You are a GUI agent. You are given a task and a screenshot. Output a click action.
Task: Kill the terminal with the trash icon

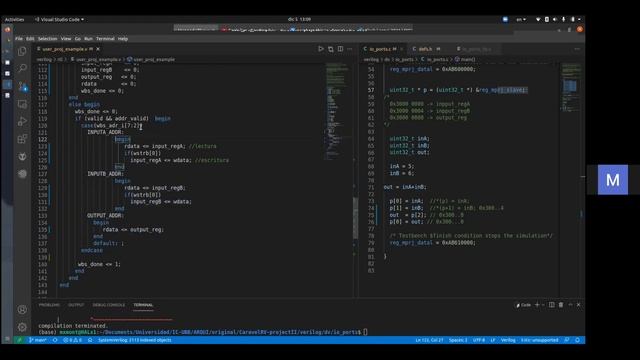(x=561, y=305)
